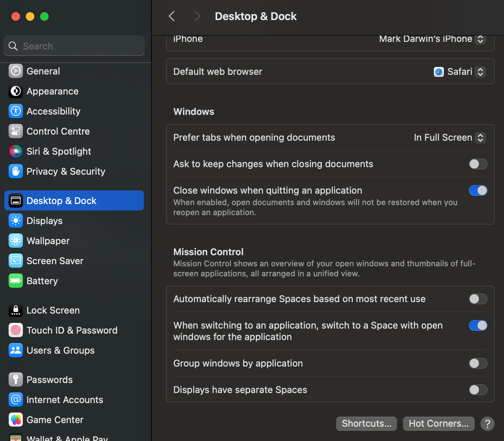Click the Safari compass icon
The image size is (504, 441).
point(439,72)
